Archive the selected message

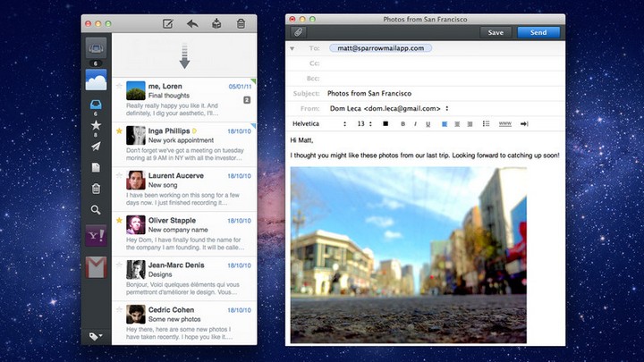point(216,24)
